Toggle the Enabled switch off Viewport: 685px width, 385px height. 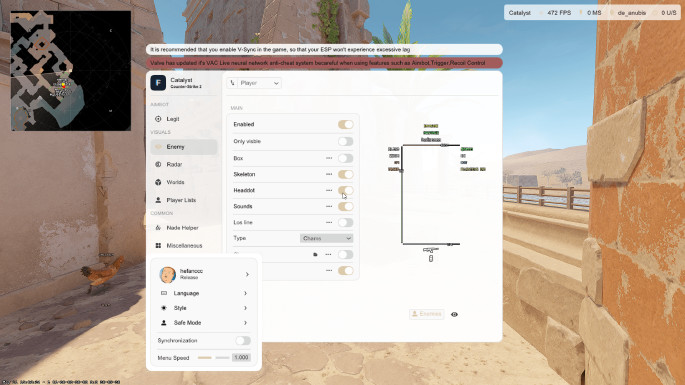click(x=346, y=125)
